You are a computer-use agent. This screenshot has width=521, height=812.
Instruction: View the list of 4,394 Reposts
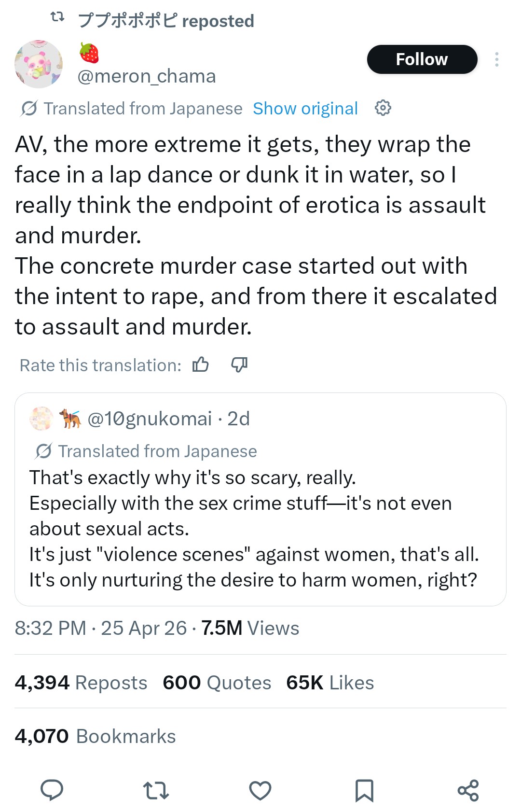tap(81, 683)
